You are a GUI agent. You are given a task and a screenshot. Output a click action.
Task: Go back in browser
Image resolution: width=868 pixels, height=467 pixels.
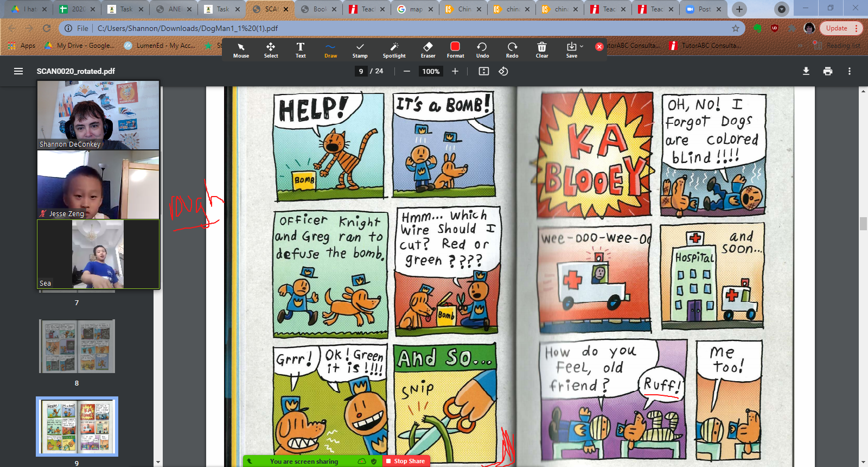coord(11,28)
